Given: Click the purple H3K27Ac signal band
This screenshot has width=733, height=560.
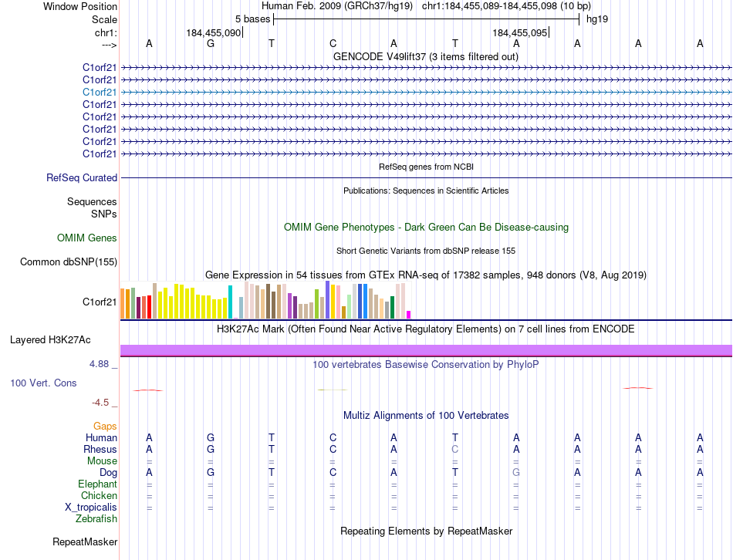Looking at the screenshot, I should click(426, 351).
